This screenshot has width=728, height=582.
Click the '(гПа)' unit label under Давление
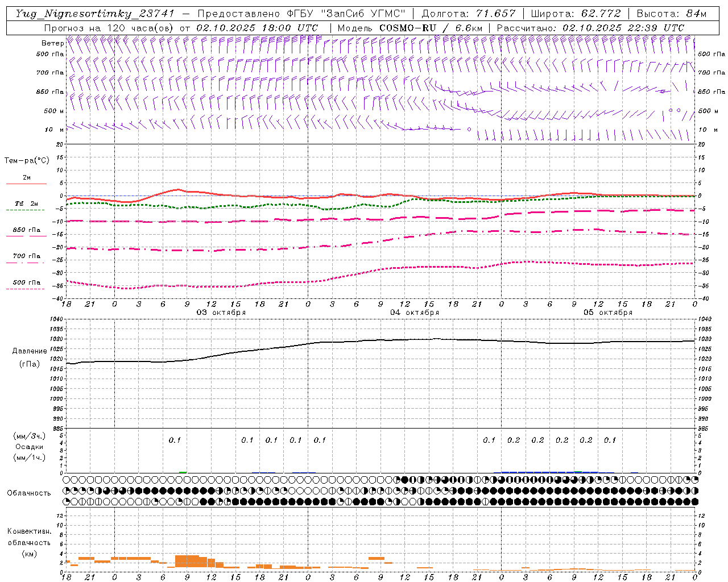pyautogui.click(x=30, y=364)
